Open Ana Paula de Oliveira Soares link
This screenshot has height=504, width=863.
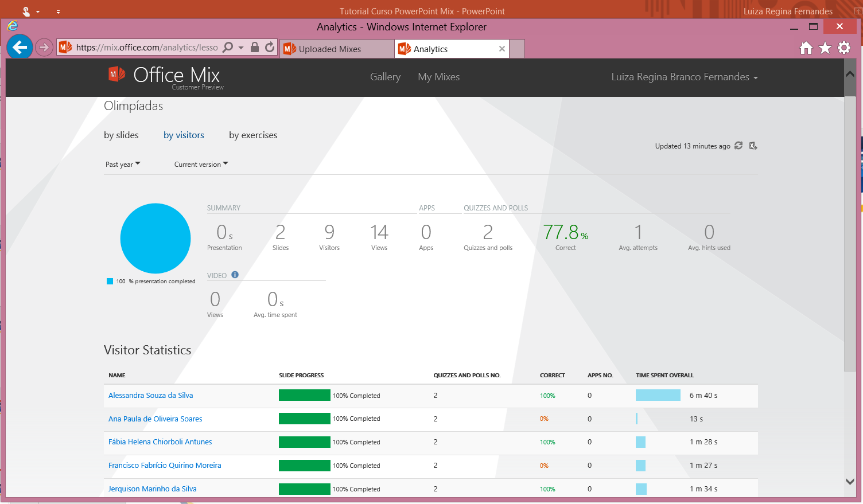click(155, 419)
